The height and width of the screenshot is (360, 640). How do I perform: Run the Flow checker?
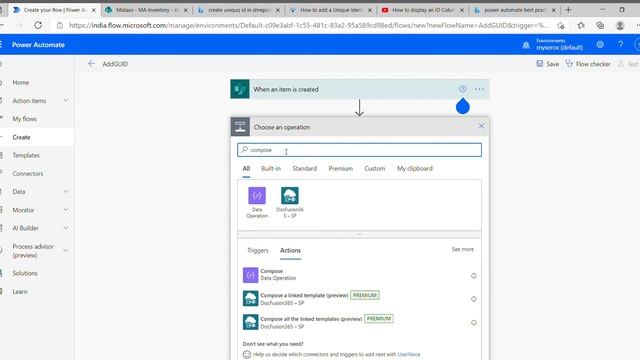point(588,64)
